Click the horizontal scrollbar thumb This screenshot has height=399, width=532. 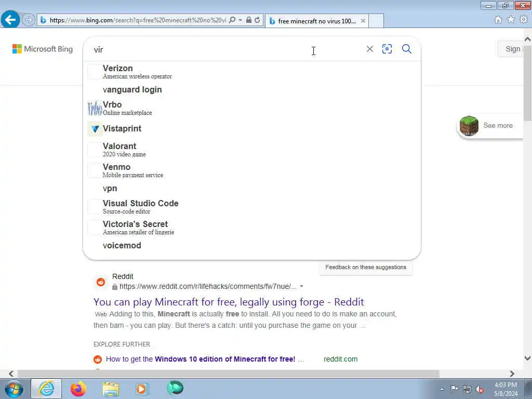(228, 374)
